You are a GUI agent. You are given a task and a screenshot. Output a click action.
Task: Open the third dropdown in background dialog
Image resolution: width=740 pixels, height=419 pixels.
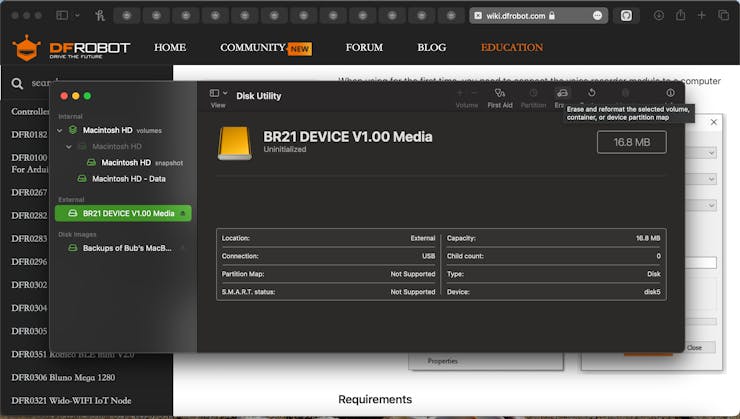701,206
